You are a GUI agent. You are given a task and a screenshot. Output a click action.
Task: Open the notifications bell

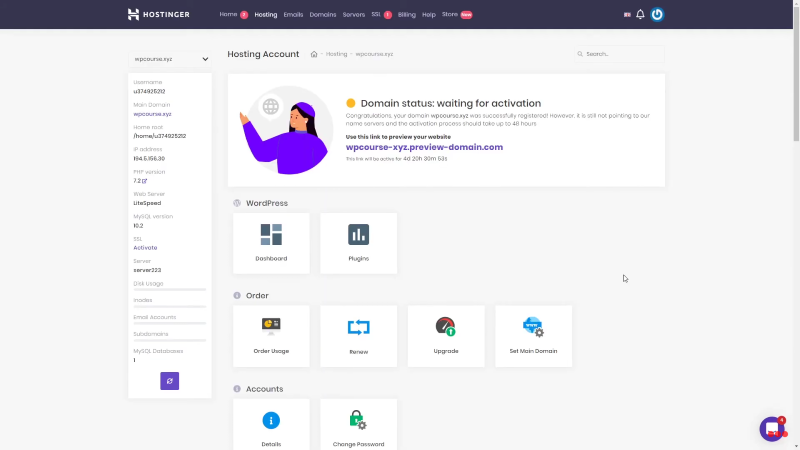point(640,15)
